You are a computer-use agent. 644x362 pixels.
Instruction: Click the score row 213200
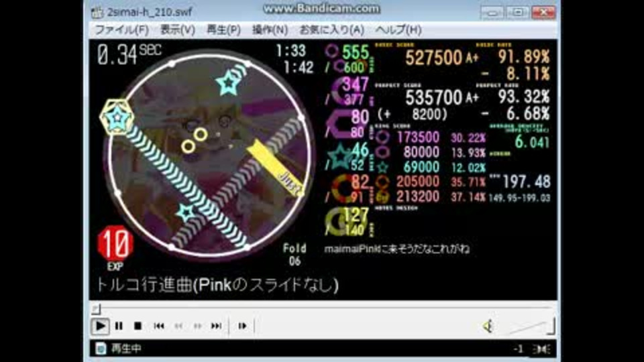[x=418, y=196]
